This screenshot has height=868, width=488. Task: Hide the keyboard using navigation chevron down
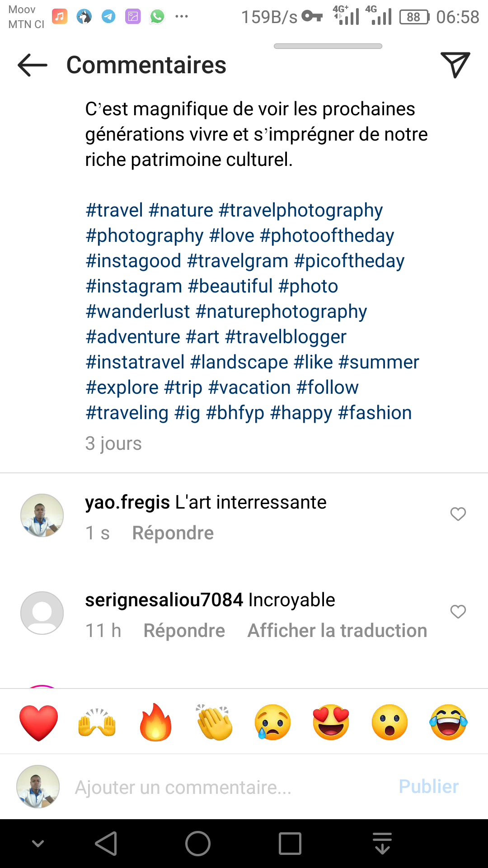pos(38,844)
